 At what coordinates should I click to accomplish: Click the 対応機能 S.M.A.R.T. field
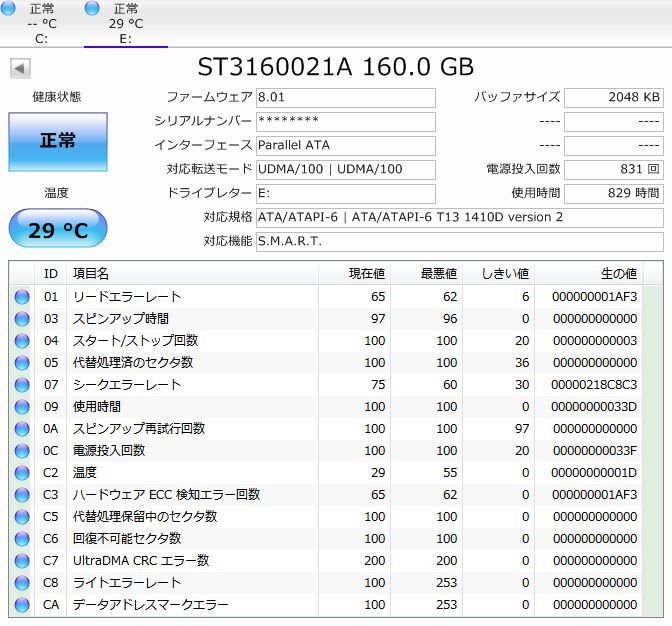[x=459, y=242]
